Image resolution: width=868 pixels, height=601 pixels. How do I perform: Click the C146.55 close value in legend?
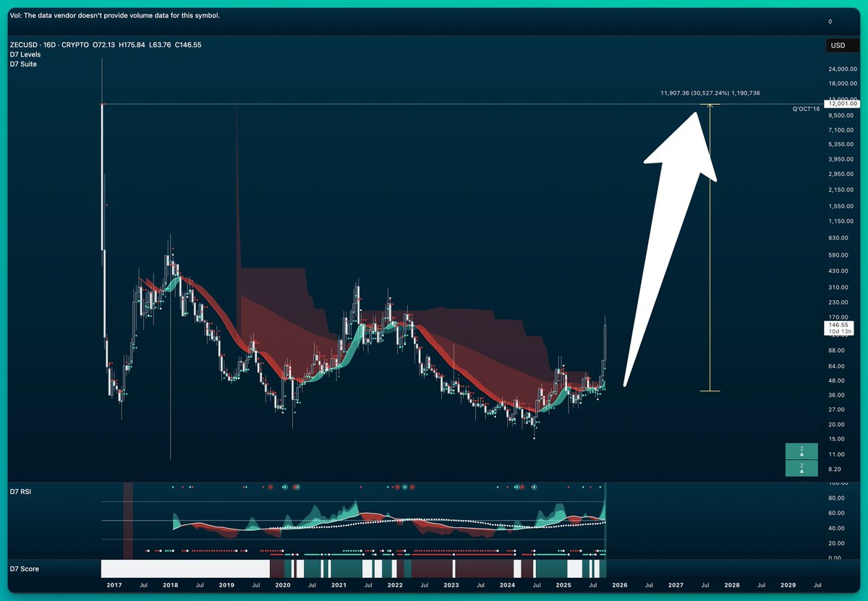pos(188,45)
